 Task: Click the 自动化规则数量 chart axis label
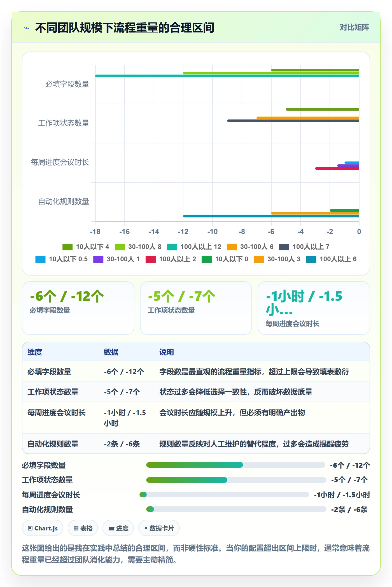[64, 201]
